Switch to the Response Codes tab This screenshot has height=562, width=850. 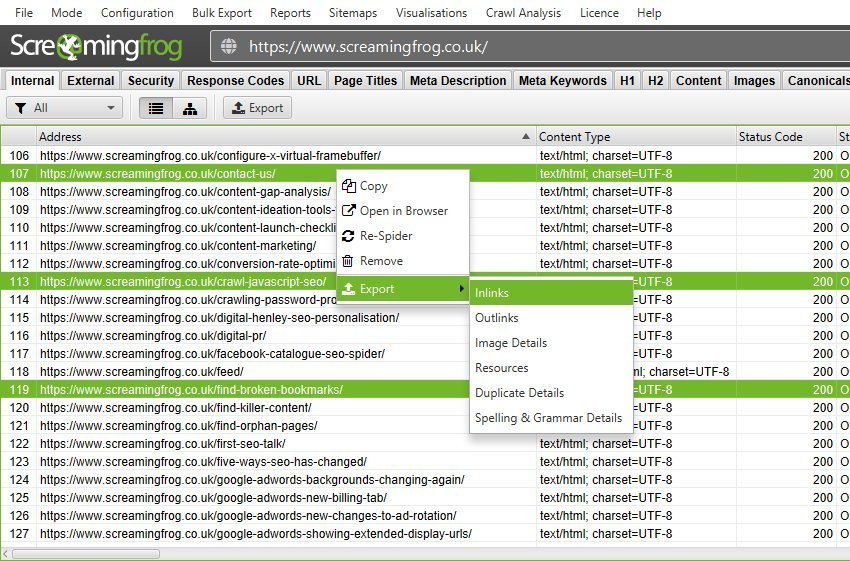[236, 81]
